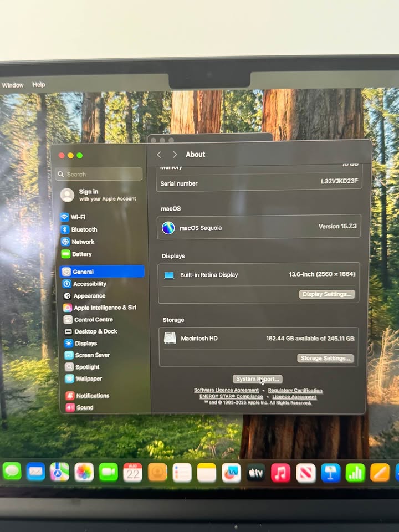Viewport: 399px width, 532px height.
Task: Select Control Centre in sidebar
Action: click(88, 320)
